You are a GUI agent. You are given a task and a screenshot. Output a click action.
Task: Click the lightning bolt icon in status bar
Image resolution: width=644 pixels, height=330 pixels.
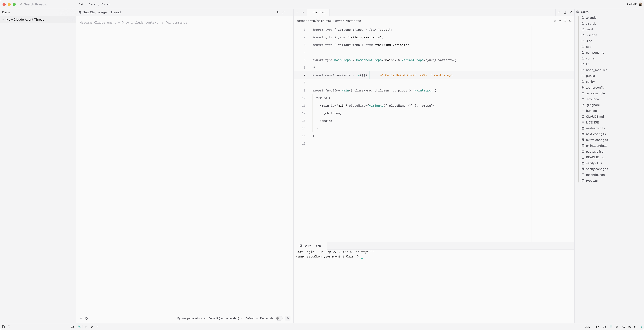click(92, 326)
